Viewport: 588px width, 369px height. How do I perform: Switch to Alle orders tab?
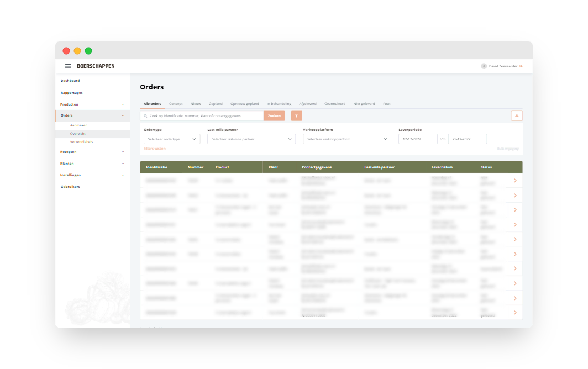tap(153, 104)
